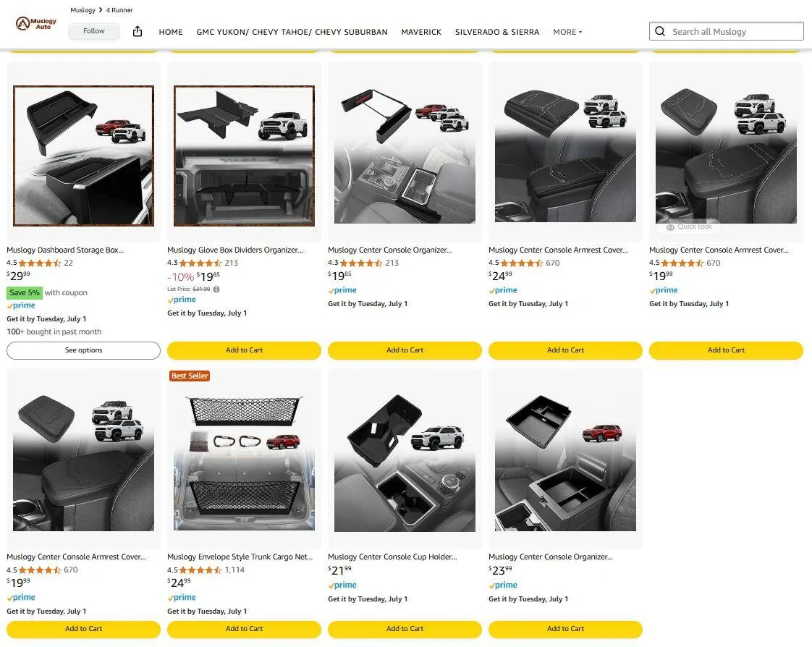Expand the MORE navigation dropdown
812x647 pixels.
[x=567, y=32]
